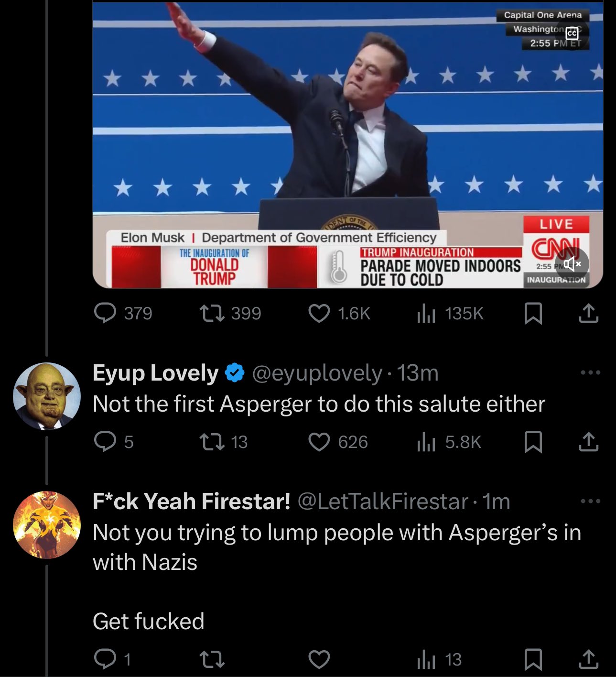Like the video post with 1.6K likes
This screenshot has width=616, height=677.
click(319, 314)
